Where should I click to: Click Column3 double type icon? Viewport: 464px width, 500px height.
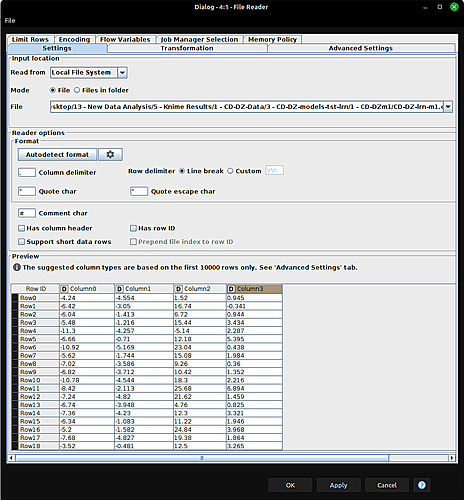pos(231,289)
